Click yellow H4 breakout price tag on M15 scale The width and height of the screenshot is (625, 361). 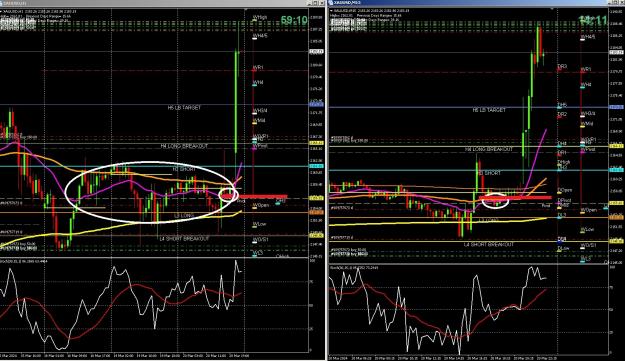(616, 146)
